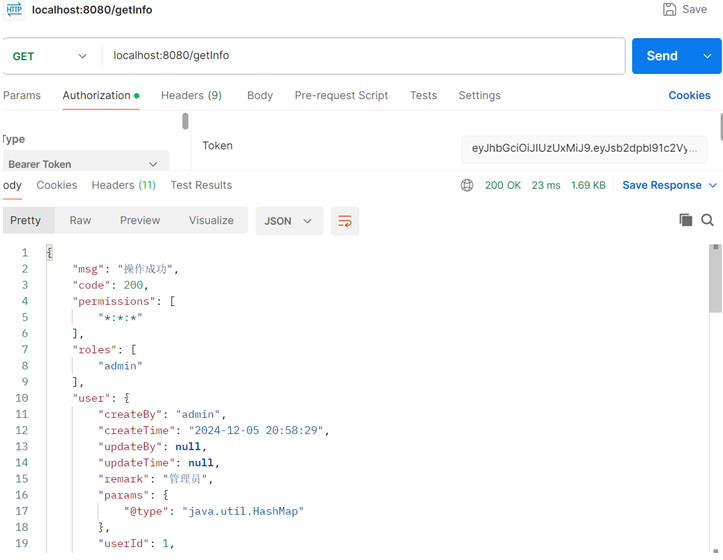Image resolution: width=723 pixels, height=560 pixels.
Task: Click the 1.69 KB response size
Action: click(588, 185)
